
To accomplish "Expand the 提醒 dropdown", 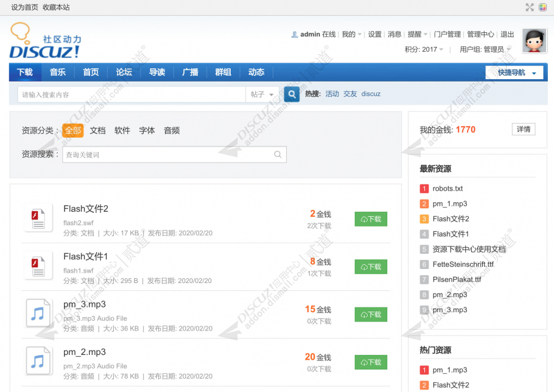I will pyautogui.click(x=417, y=34).
